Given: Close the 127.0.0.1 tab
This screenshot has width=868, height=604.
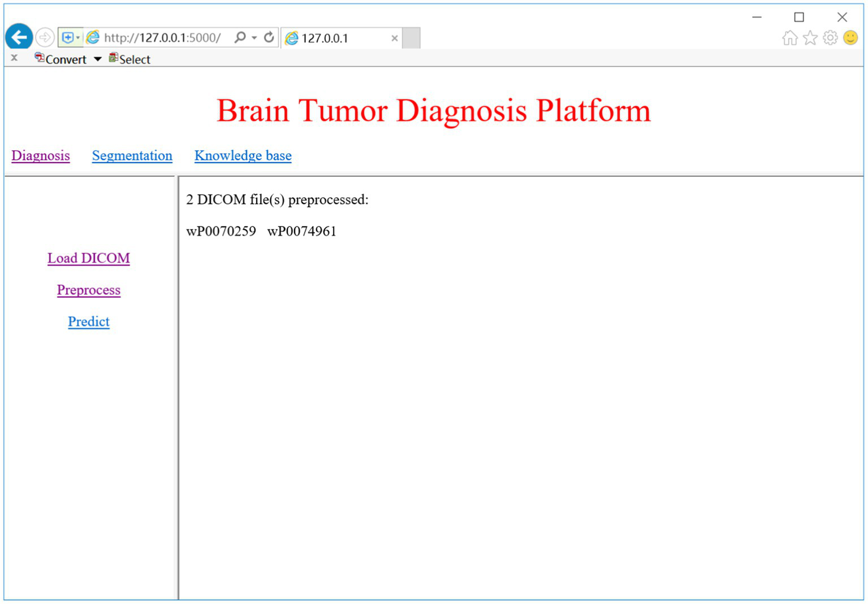Looking at the screenshot, I should tap(395, 38).
